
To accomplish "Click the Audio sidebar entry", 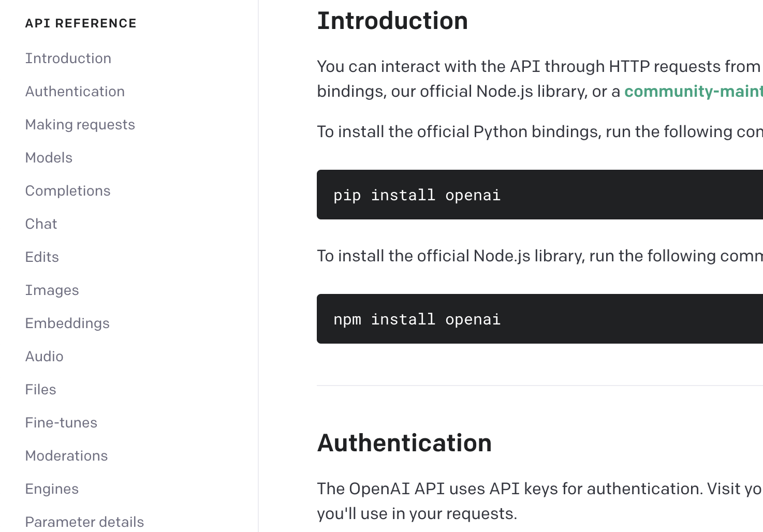I will point(44,357).
